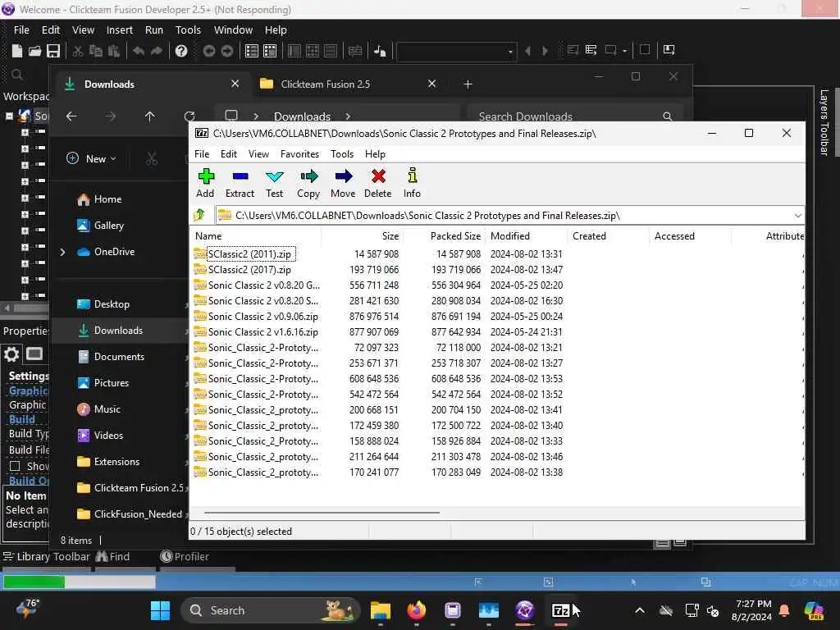Open the Favorites menu in 7-Zip

click(299, 153)
